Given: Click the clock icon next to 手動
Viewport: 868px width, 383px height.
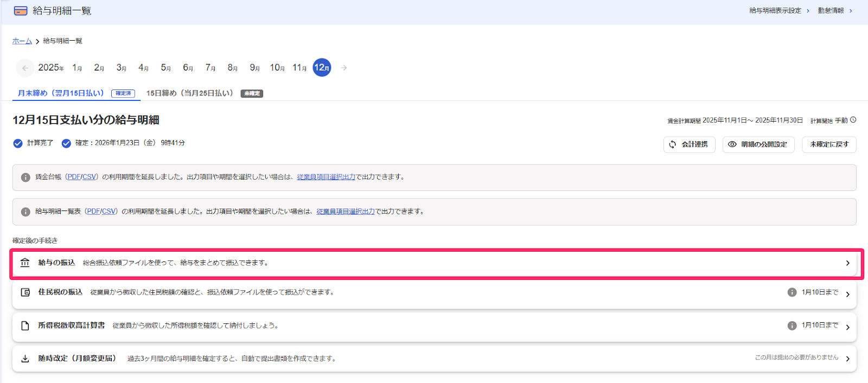Looking at the screenshot, I should click(x=853, y=120).
